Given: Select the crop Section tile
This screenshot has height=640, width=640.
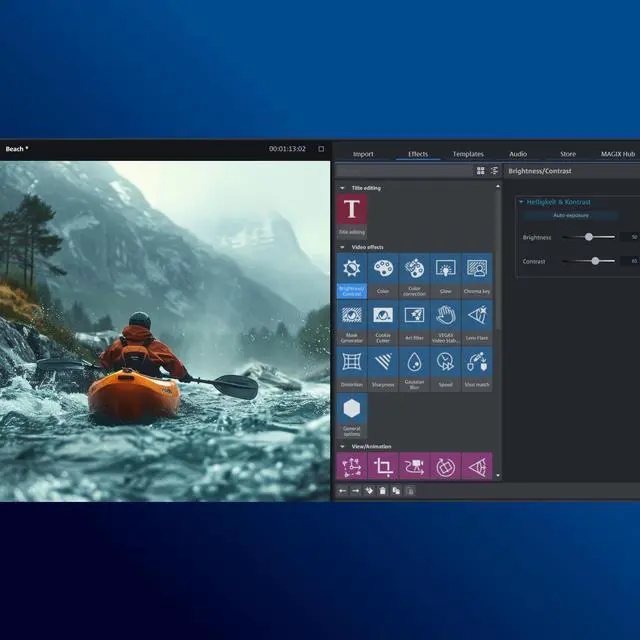Looking at the screenshot, I should coord(383,466).
